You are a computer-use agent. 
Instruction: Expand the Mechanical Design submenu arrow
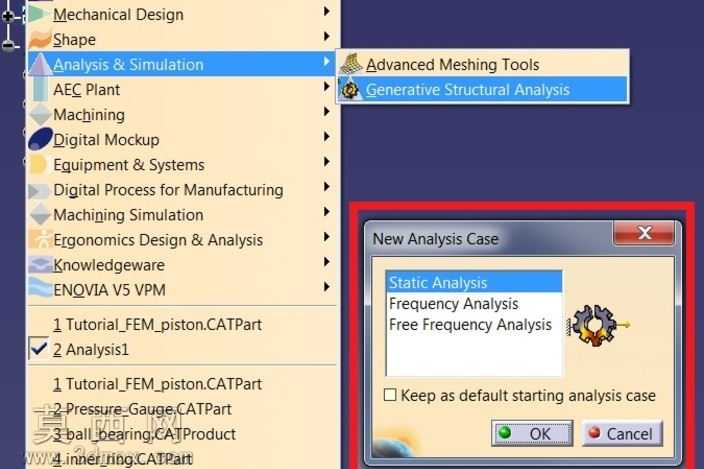(327, 11)
